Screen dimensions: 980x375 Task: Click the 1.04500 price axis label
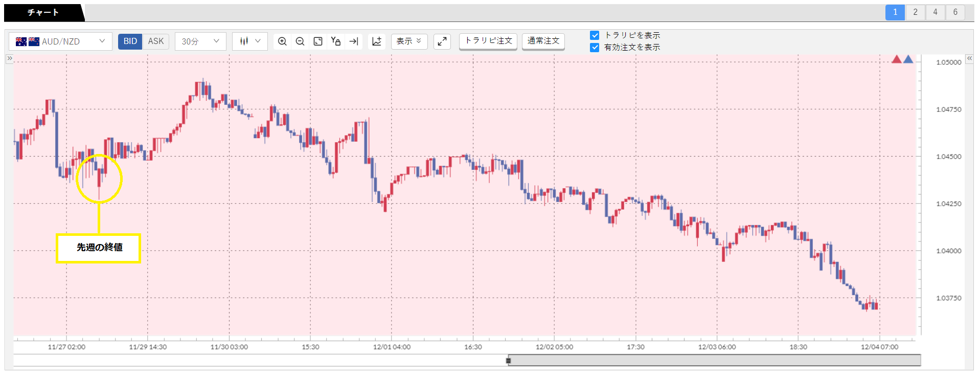(x=949, y=157)
